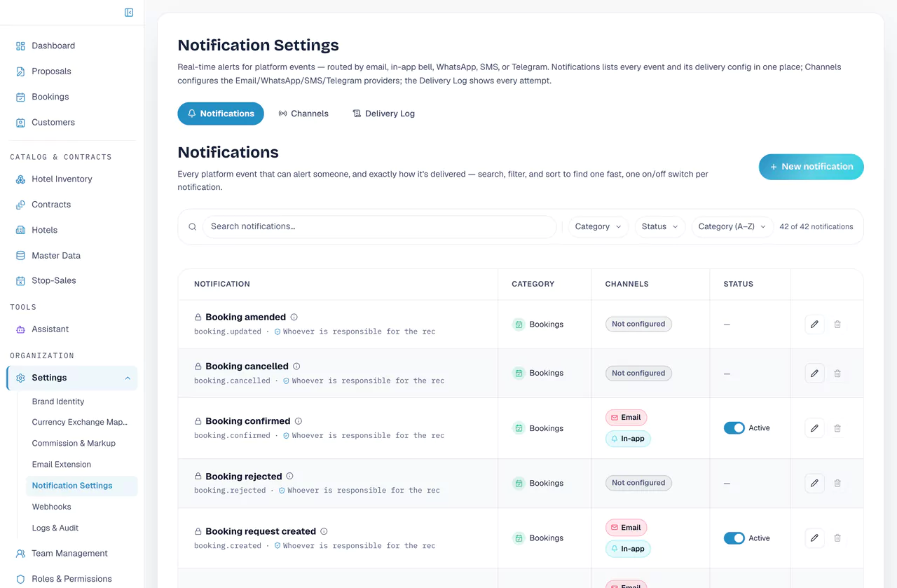The height and width of the screenshot is (588, 897).
Task: Open the Delivery Log tab
Action: [x=383, y=114]
